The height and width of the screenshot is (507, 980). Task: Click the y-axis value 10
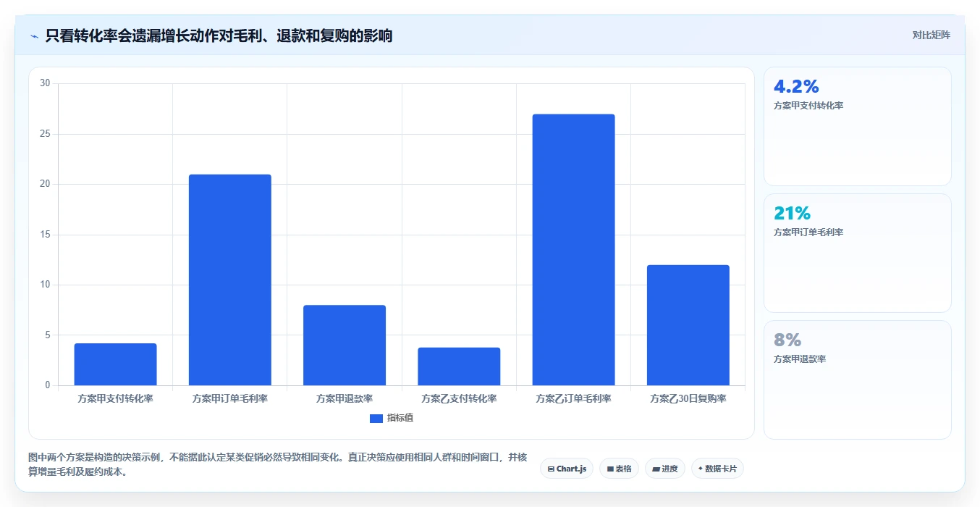pos(45,285)
